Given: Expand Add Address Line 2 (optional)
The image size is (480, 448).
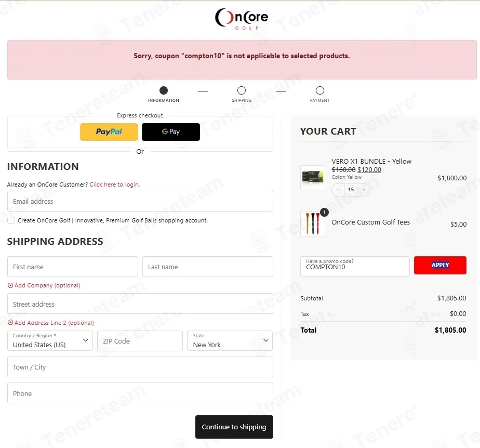Looking at the screenshot, I should pyautogui.click(x=51, y=323).
